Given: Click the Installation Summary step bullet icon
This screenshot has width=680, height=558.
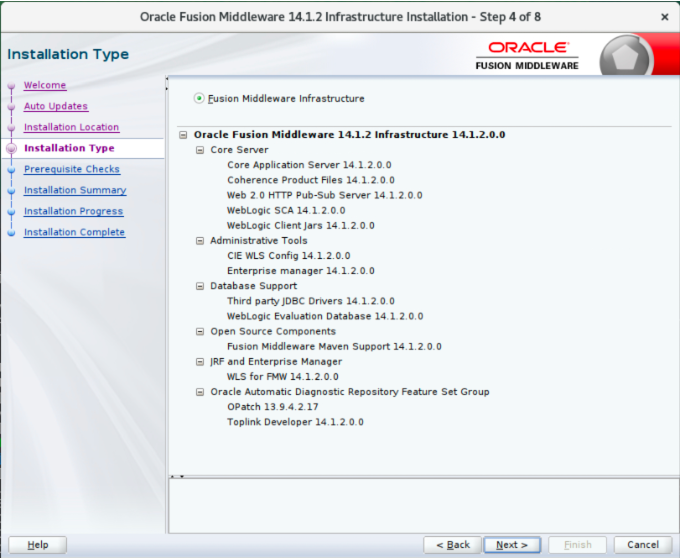Looking at the screenshot, I should [x=12, y=191].
